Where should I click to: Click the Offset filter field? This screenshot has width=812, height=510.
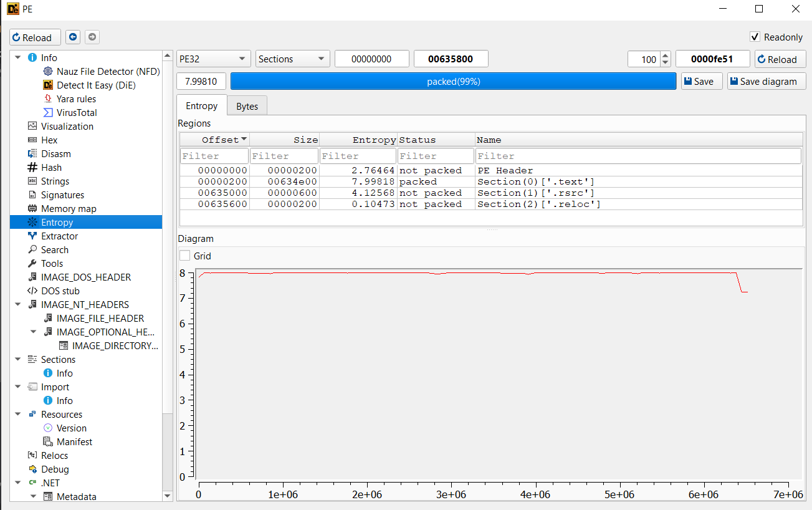coord(214,156)
